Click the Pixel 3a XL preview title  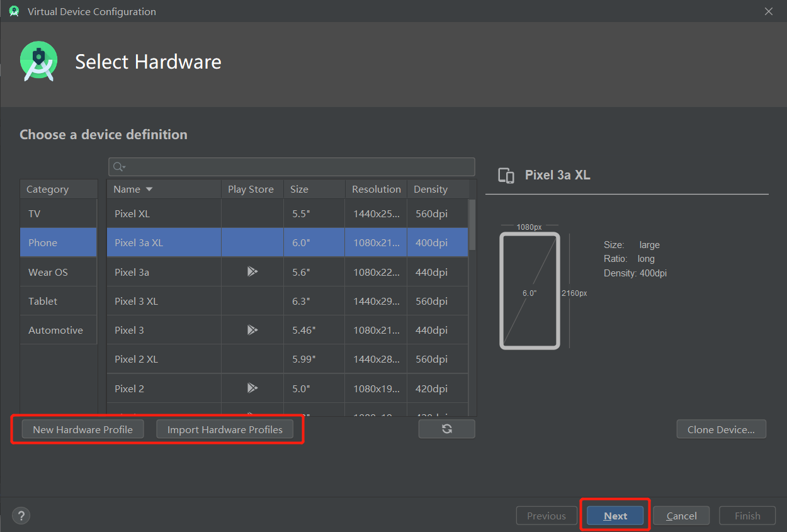pyautogui.click(x=558, y=175)
